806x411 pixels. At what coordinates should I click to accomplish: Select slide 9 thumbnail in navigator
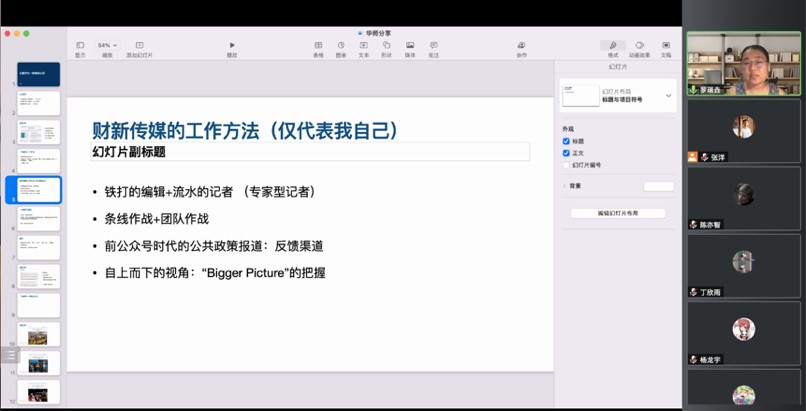pos(39,306)
